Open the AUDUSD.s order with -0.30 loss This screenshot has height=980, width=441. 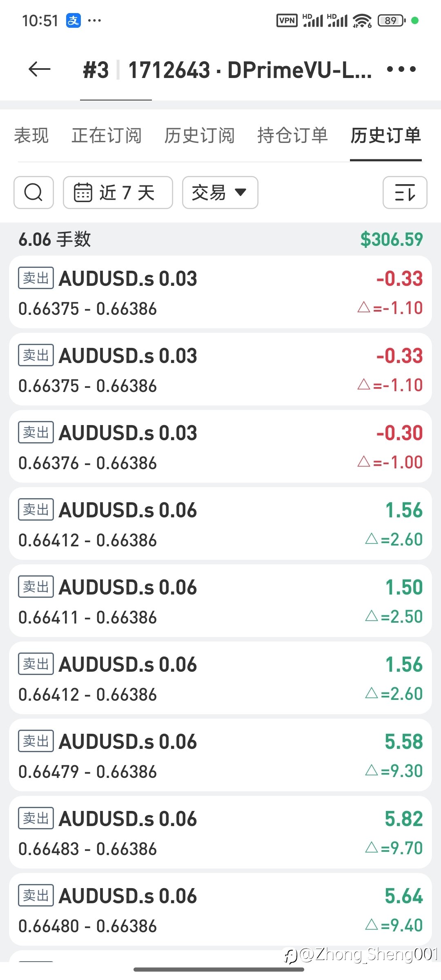(220, 447)
